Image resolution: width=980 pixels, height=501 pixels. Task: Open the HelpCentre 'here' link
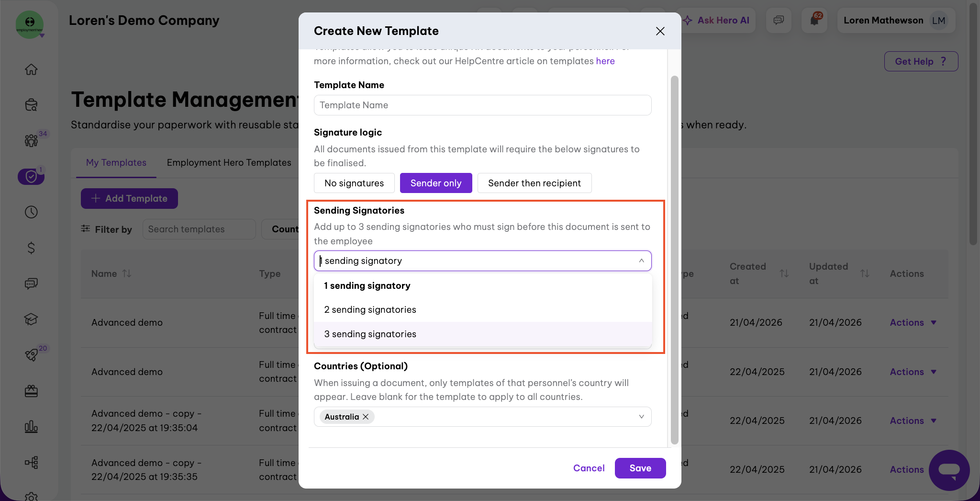(x=605, y=61)
